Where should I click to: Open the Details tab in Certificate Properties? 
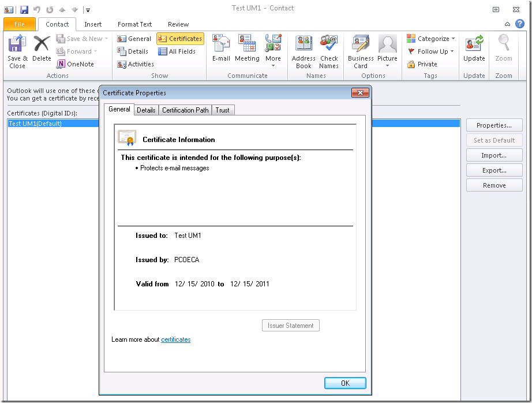click(x=146, y=110)
